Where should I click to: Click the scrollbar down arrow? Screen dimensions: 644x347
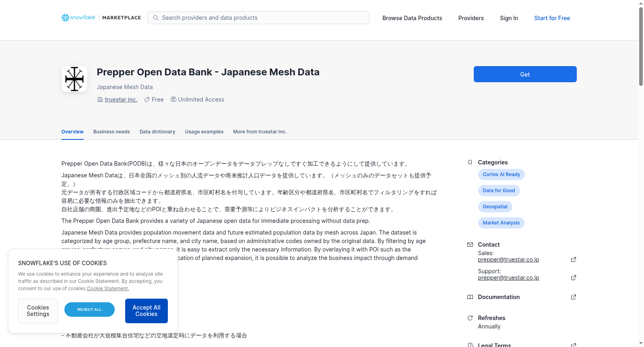click(641, 343)
